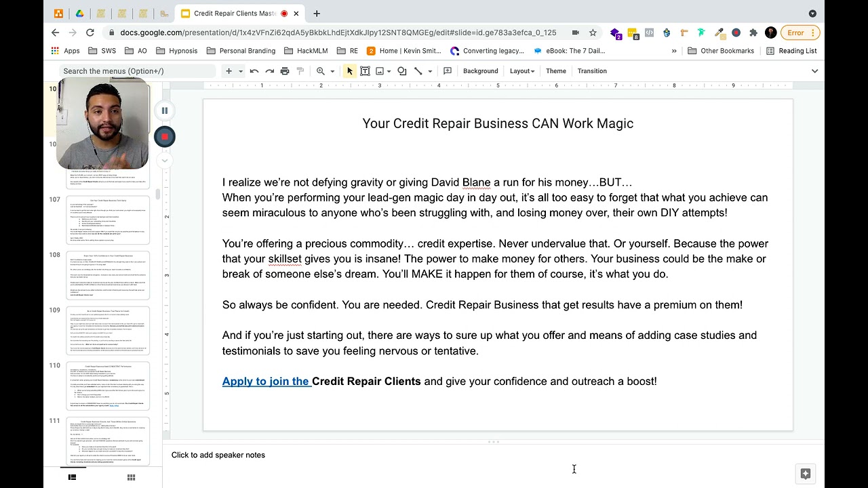Click the Explore button at bottom right
The image size is (868, 488).
coord(805,474)
